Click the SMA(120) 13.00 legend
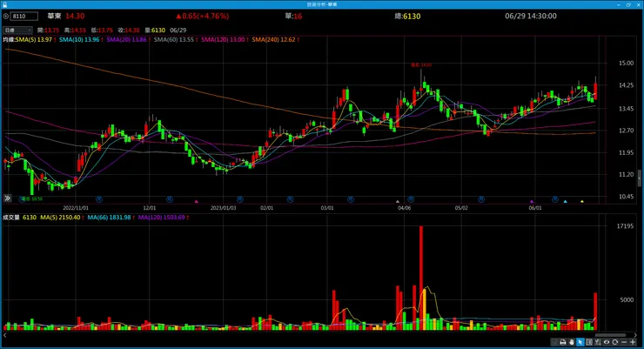This screenshot has width=644, height=349. (223, 40)
